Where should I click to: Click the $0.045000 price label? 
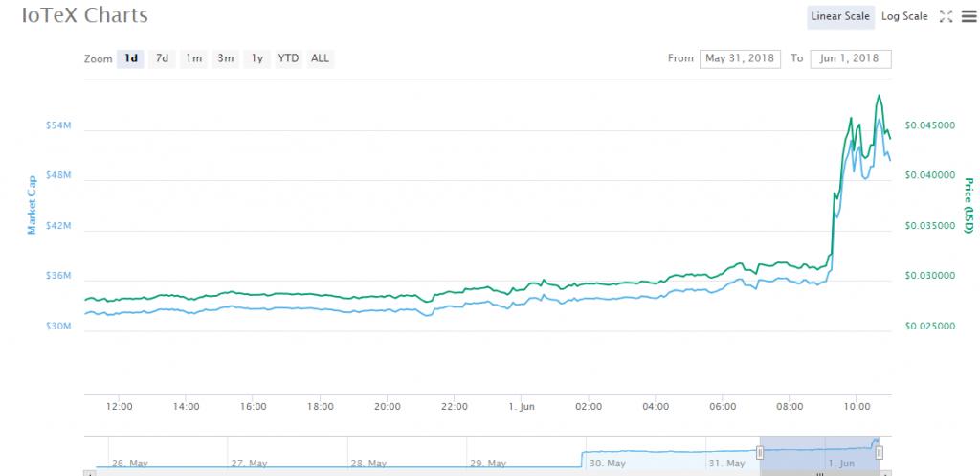930,125
